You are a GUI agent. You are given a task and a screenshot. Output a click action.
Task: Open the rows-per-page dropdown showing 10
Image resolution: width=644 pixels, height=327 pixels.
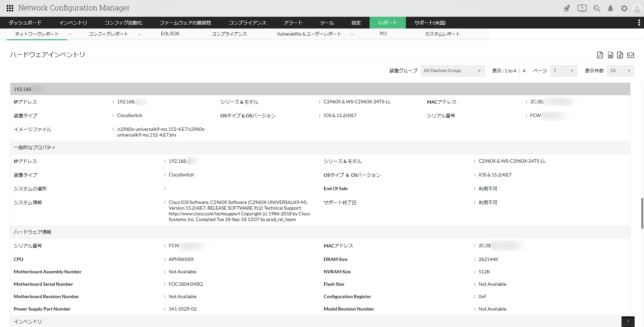[x=620, y=71]
